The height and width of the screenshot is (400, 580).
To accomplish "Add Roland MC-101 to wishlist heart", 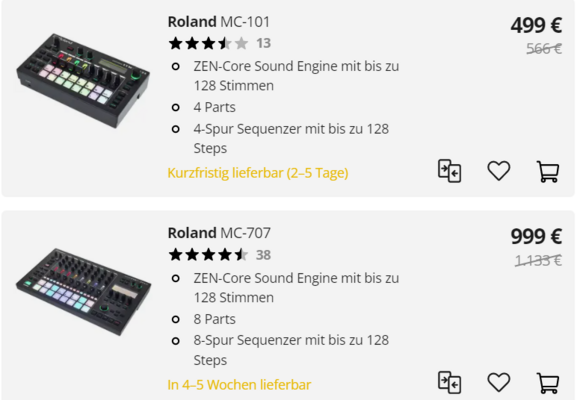I will tap(499, 171).
